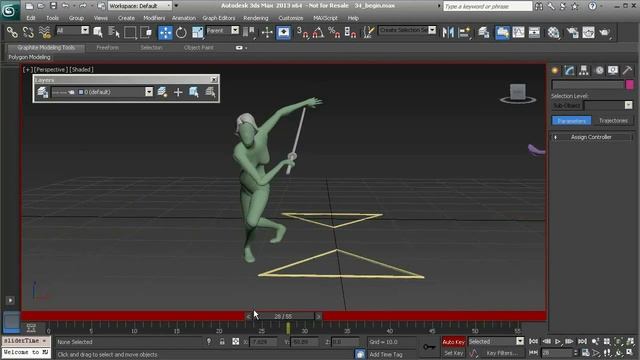Click the Parameters button in Motion panel
The width and height of the screenshot is (640, 360).
[571, 120]
